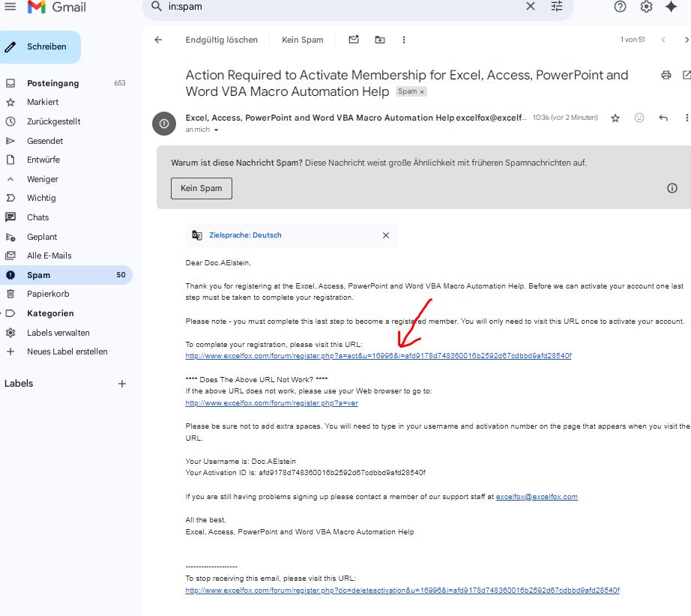Open the main menu hamburger icon
Screen dimensions: 691x616
coord(10,7)
